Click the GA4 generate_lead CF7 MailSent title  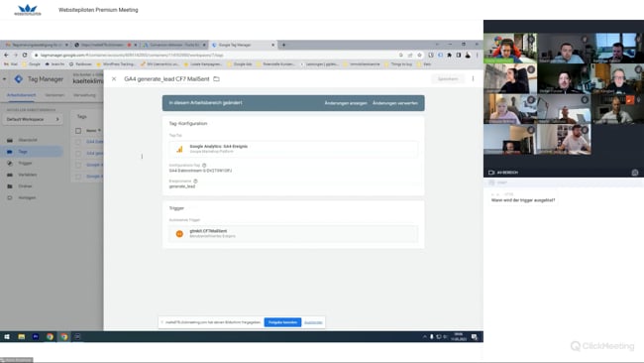166,79
